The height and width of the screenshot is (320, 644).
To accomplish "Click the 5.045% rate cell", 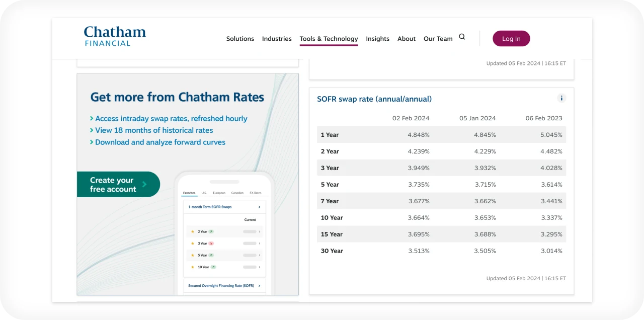I will click(x=551, y=135).
